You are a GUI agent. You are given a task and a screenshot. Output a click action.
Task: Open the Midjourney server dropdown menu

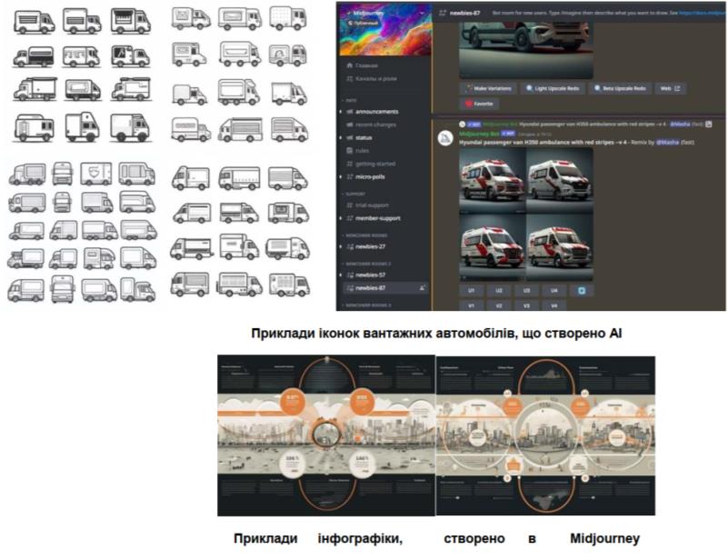coord(421,13)
